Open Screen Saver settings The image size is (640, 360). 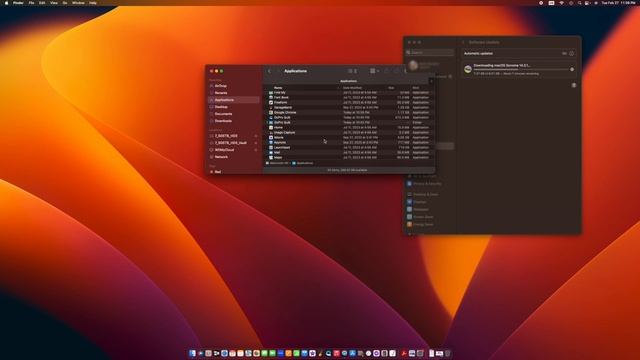(x=420, y=217)
